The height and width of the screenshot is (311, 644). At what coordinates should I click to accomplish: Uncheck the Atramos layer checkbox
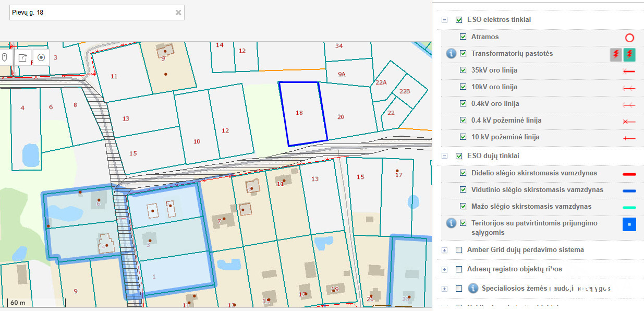[x=463, y=37]
